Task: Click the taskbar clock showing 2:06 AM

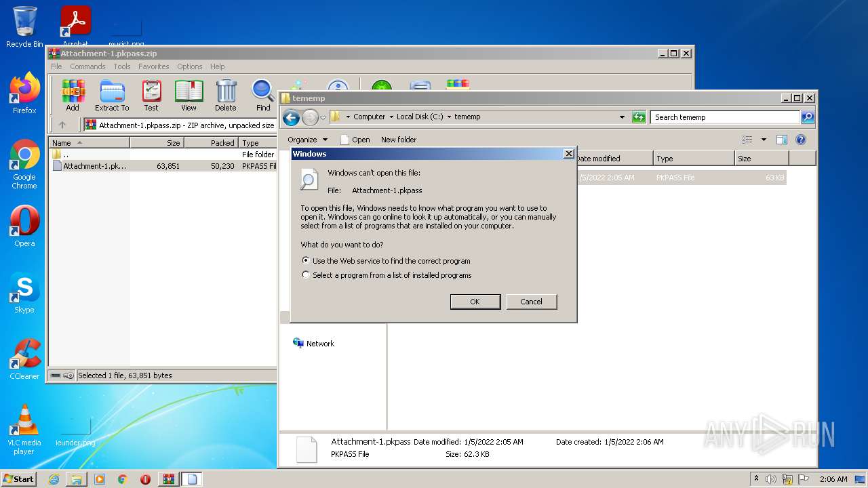Action: pyautogui.click(x=833, y=479)
